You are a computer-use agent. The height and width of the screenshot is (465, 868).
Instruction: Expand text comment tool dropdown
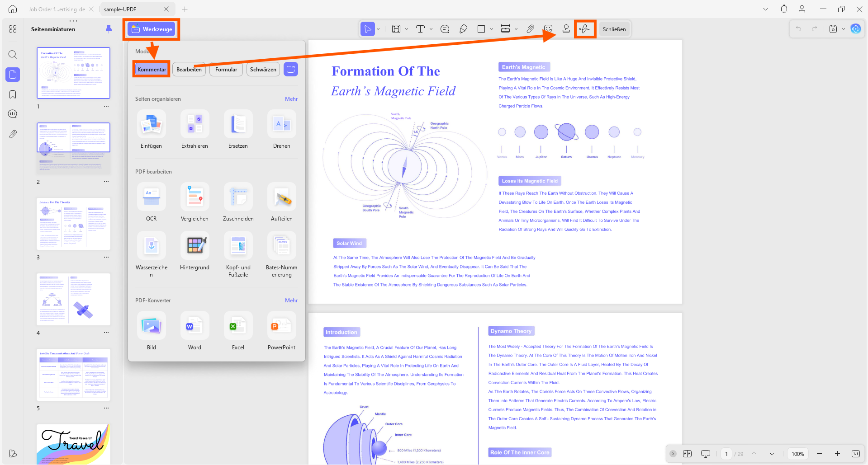(431, 29)
